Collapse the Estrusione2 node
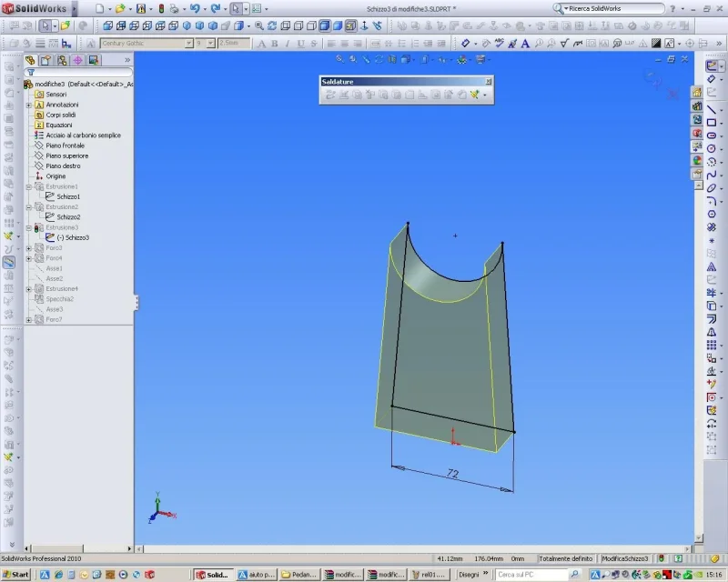Viewport: 728px width, 582px height. point(29,207)
